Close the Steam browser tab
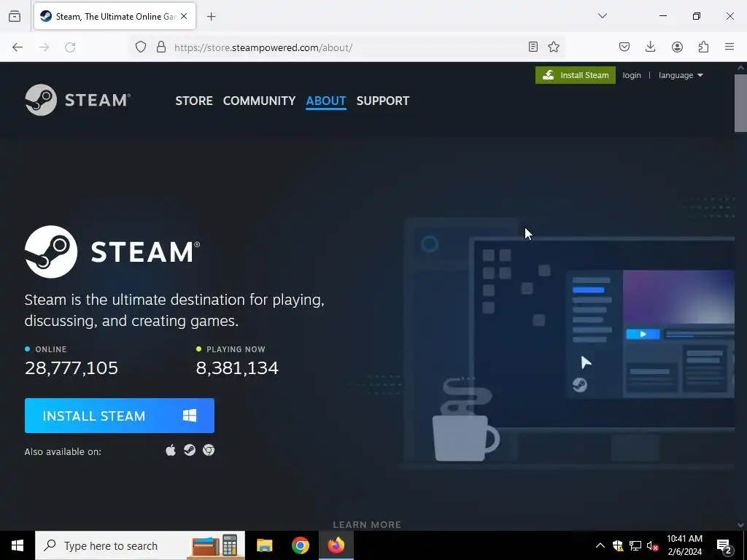This screenshot has width=747, height=560. point(184,16)
